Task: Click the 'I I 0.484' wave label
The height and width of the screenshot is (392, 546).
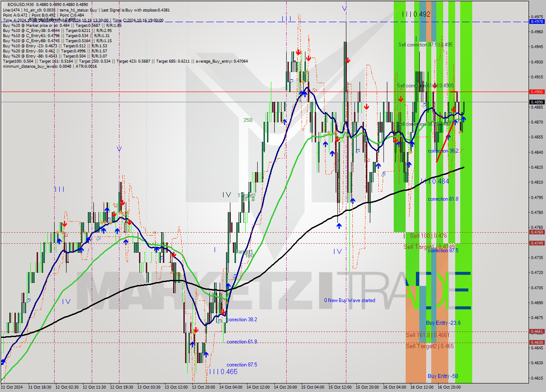Action: pyautogui.click(x=435, y=181)
